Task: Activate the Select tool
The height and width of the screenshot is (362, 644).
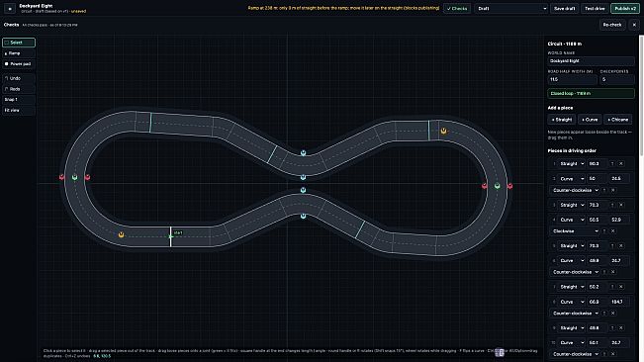Action: tap(19, 43)
